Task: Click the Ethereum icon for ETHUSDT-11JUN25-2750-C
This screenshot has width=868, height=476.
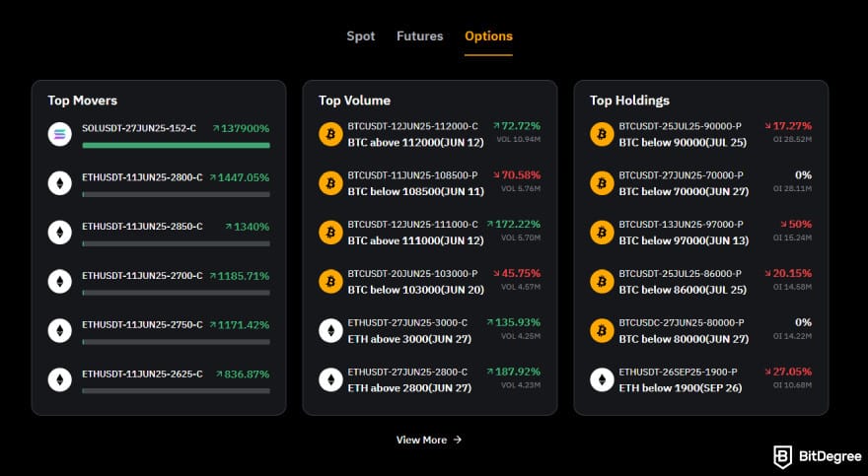Action: 60,330
